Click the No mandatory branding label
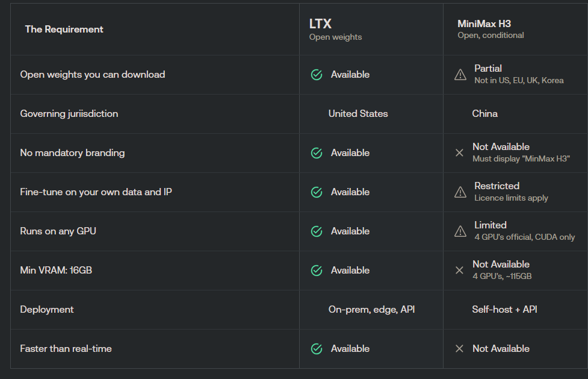 click(x=72, y=153)
